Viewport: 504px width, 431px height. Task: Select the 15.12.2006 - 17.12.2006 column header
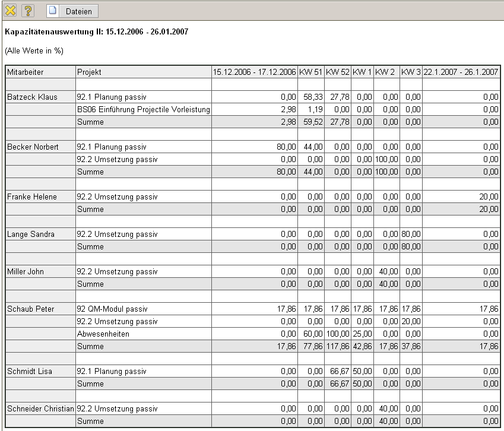[255, 72]
